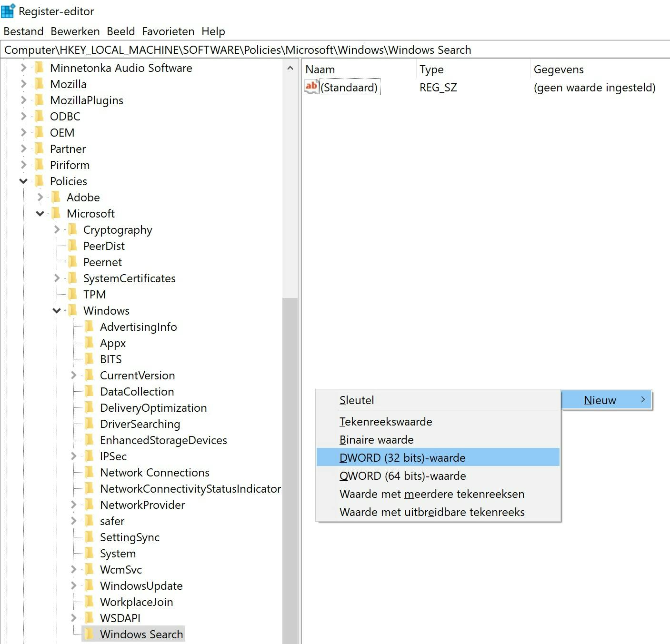Viewport: 670px width, 644px height.
Task: Expand the IPSec key
Action: (x=73, y=456)
